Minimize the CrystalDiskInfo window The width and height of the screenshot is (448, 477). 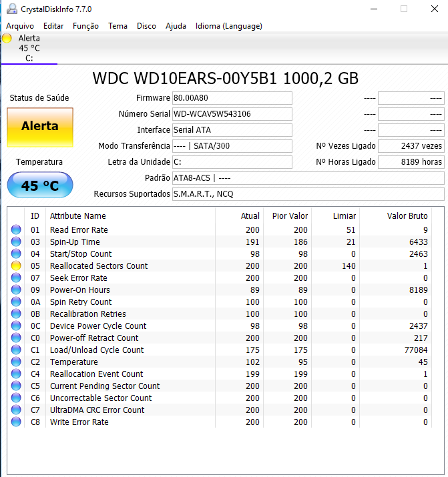point(374,9)
